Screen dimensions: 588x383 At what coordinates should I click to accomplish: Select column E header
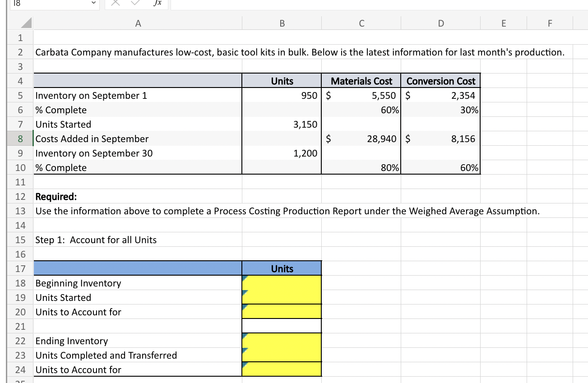pos(504,23)
